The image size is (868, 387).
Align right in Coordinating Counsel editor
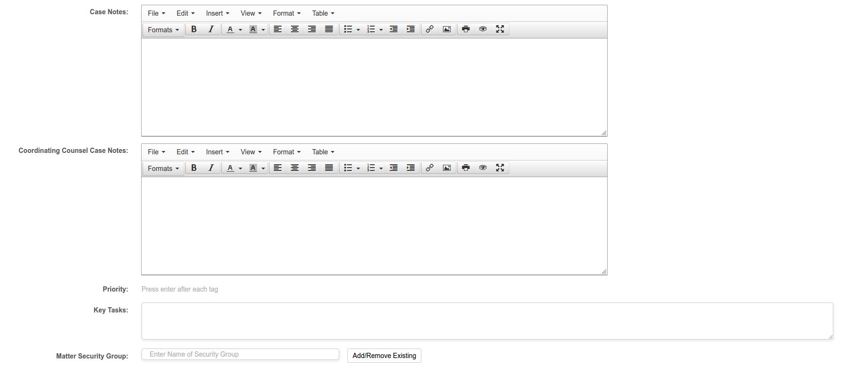pyautogui.click(x=312, y=168)
